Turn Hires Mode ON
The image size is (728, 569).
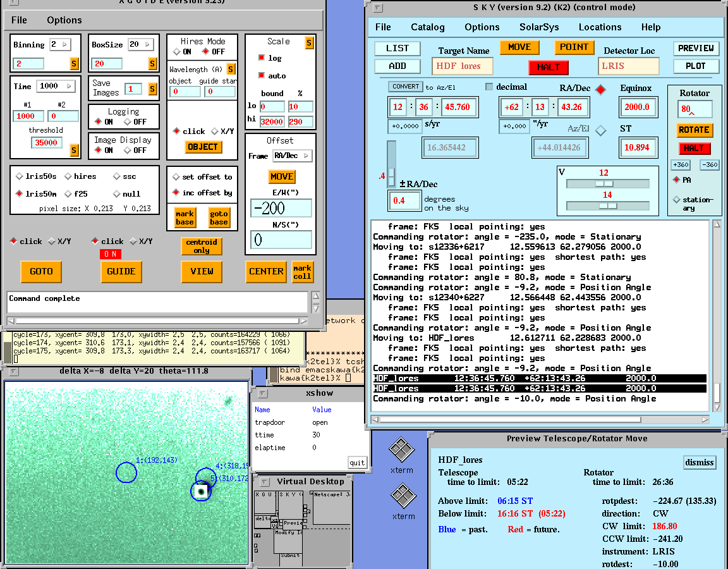pos(177,52)
